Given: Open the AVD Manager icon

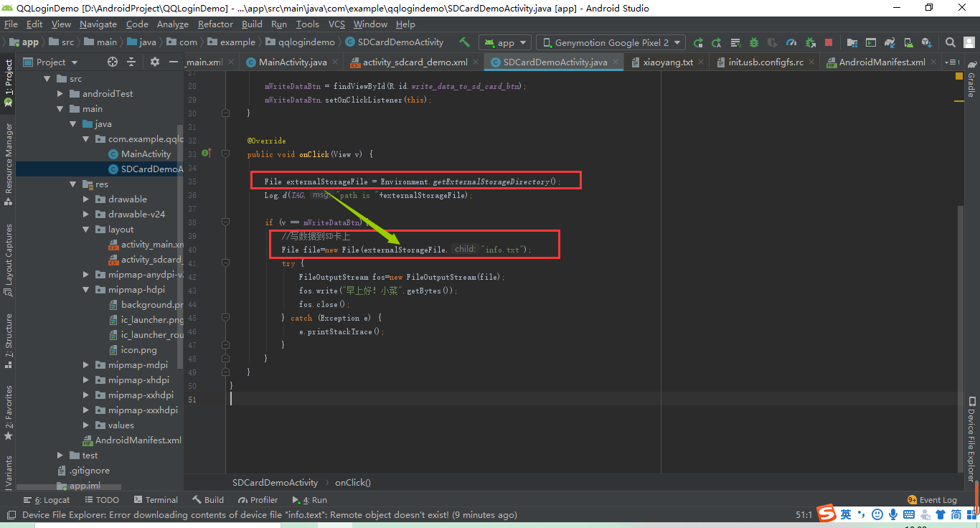Looking at the screenshot, I should coord(910,42).
